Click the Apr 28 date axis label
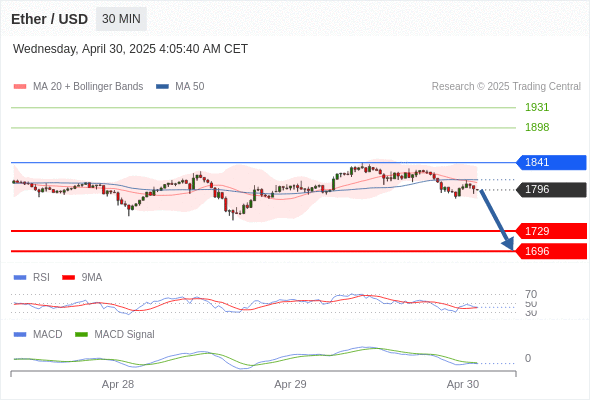 118,384
